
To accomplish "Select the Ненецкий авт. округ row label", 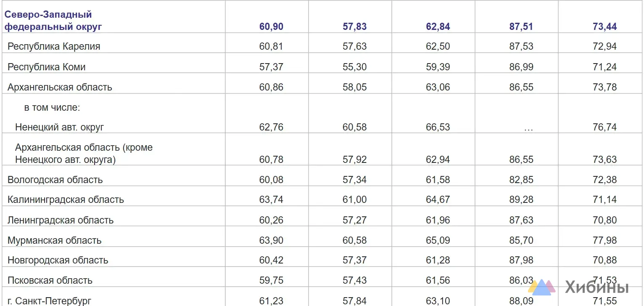I will (x=59, y=127).
